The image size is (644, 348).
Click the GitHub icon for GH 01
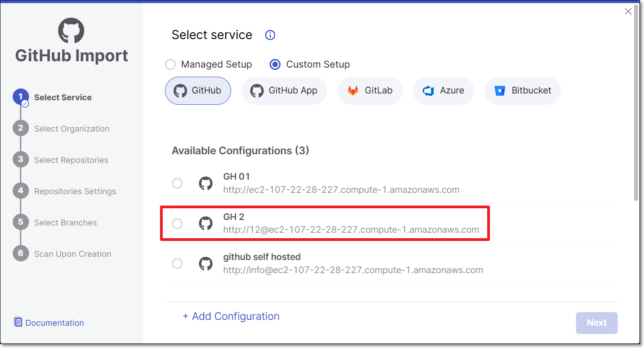206,183
